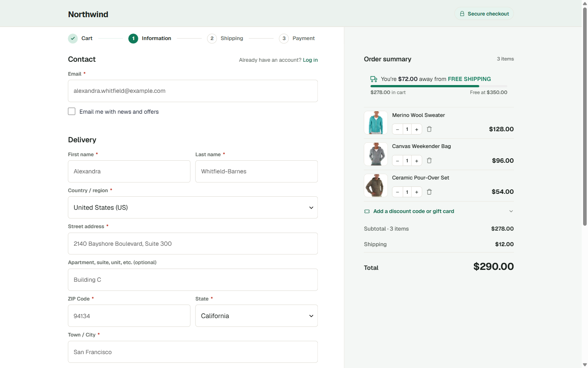Increase Merino Wool Sweater quantity
This screenshot has height=368, width=588.
[416, 129]
